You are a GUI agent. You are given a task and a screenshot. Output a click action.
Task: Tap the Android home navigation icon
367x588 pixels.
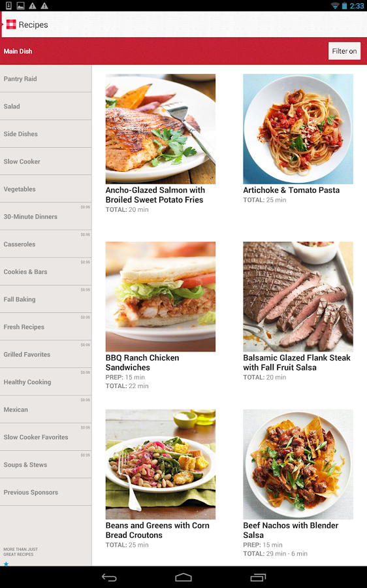click(183, 578)
